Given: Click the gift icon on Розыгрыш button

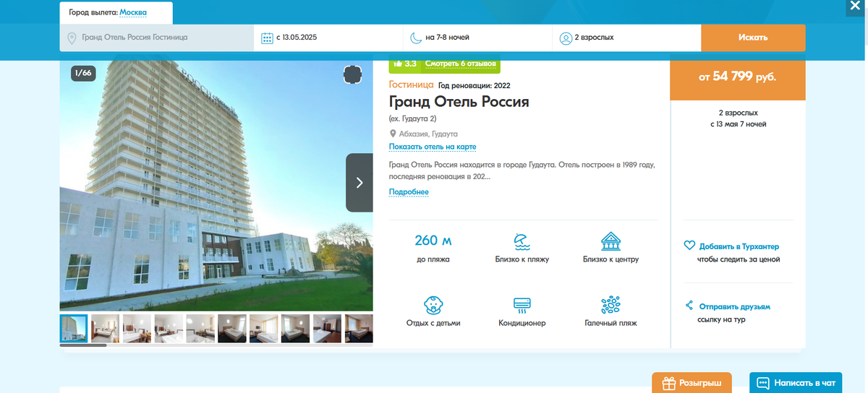Looking at the screenshot, I should point(669,383).
